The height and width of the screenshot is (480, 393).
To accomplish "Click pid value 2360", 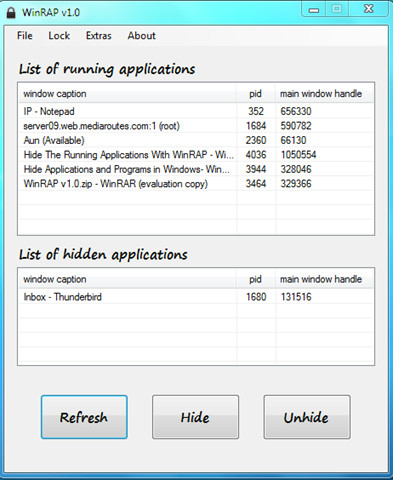I will pos(256,140).
